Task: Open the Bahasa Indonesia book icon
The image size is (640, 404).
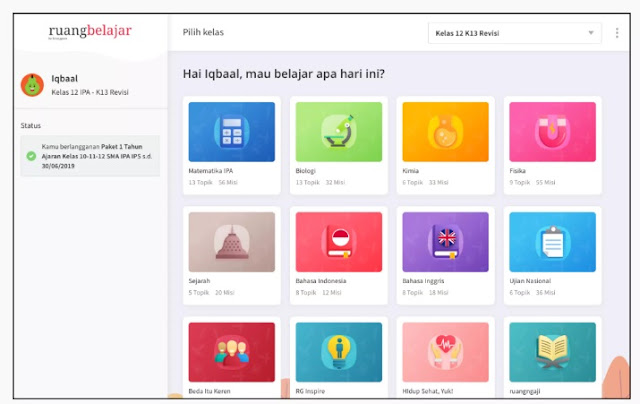Action: point(339,242)
